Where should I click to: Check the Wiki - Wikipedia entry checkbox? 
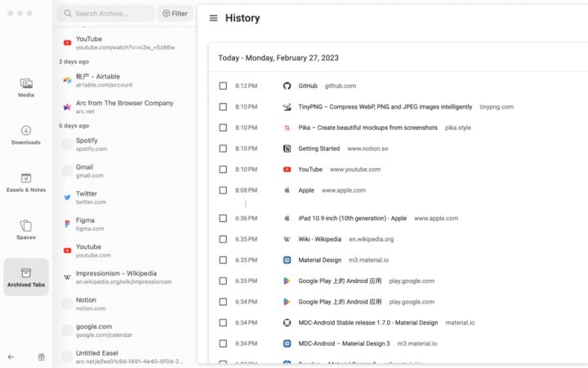click(x=223, y=239)
